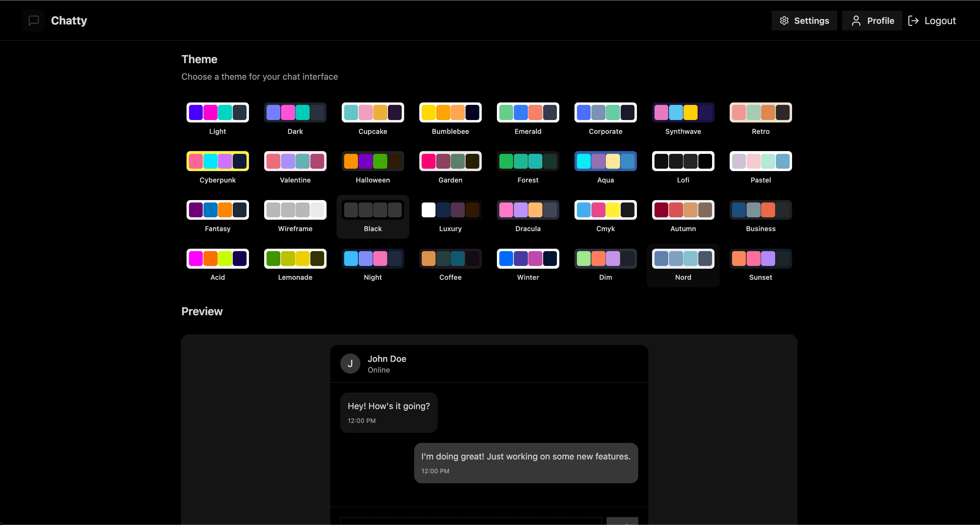980x525 pixels.
Task: Click the Settings gear icon
Action: tap(784, 21)
